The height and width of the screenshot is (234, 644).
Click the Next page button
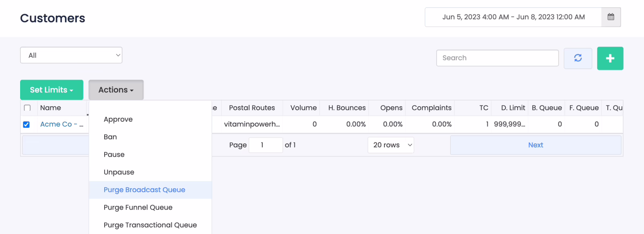(536, 145)
